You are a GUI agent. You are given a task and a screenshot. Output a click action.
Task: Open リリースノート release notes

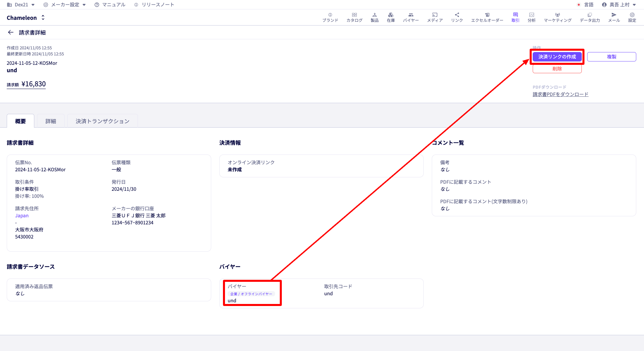154,5
